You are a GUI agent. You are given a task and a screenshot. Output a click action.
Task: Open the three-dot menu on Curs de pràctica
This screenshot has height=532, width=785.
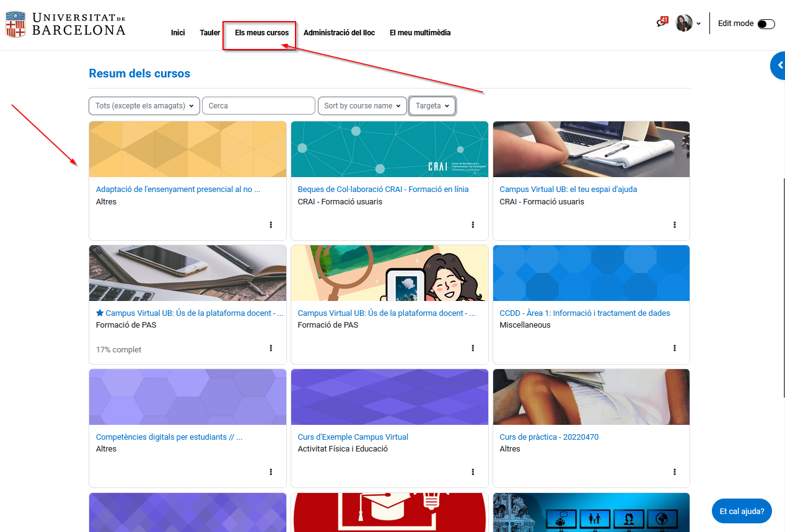click(674, 471)
